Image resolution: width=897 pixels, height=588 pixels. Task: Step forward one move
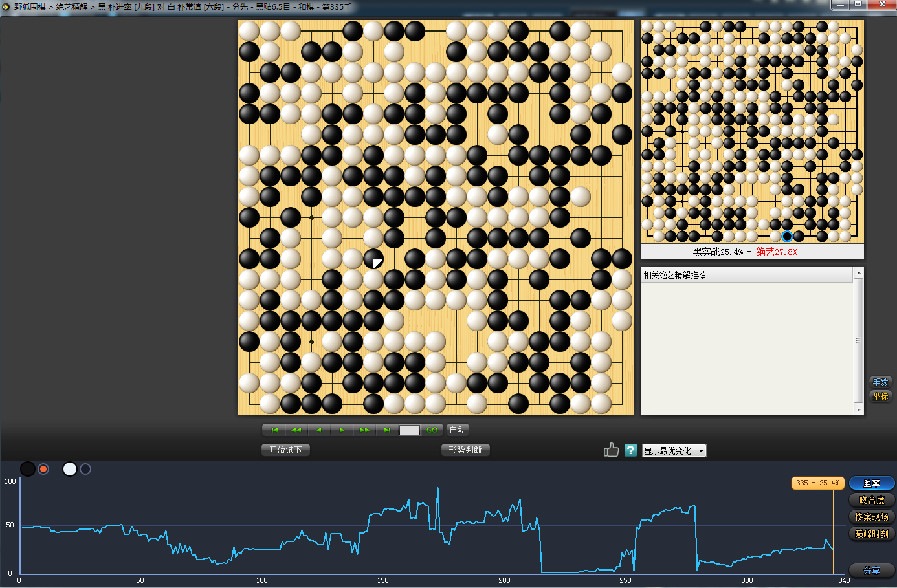[x=342, y=430]
